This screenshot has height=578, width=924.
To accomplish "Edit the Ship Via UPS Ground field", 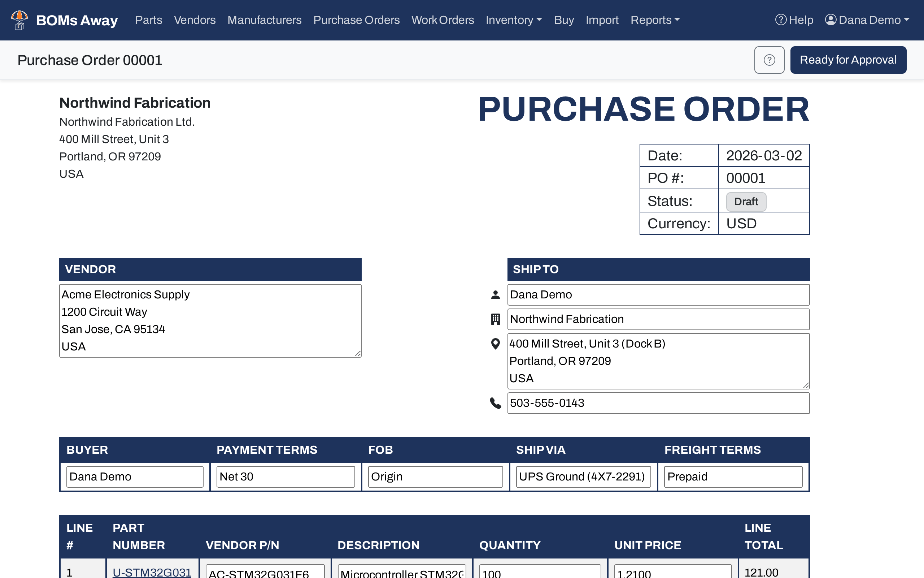I will [x=583, y=477].
